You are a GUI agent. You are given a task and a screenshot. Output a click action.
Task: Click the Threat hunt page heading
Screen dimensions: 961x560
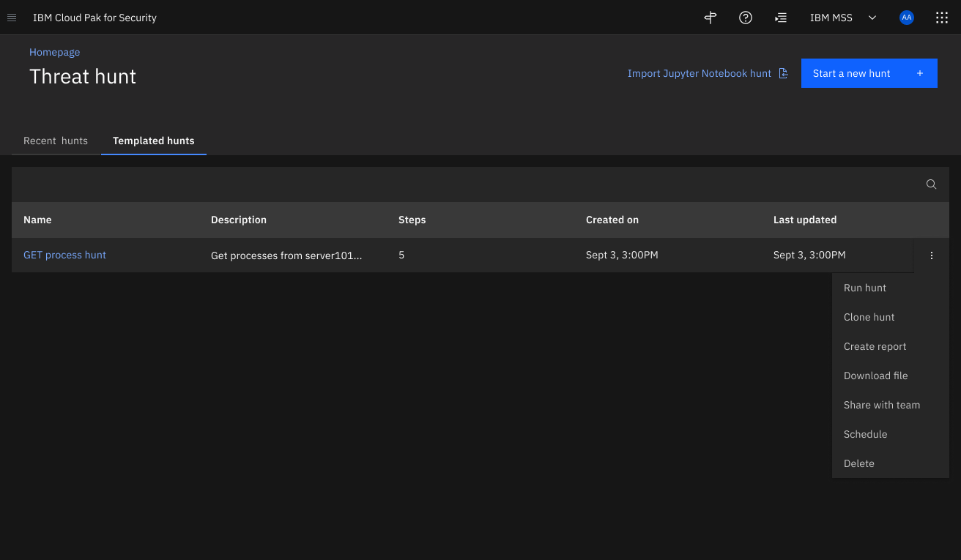[83, 77]
